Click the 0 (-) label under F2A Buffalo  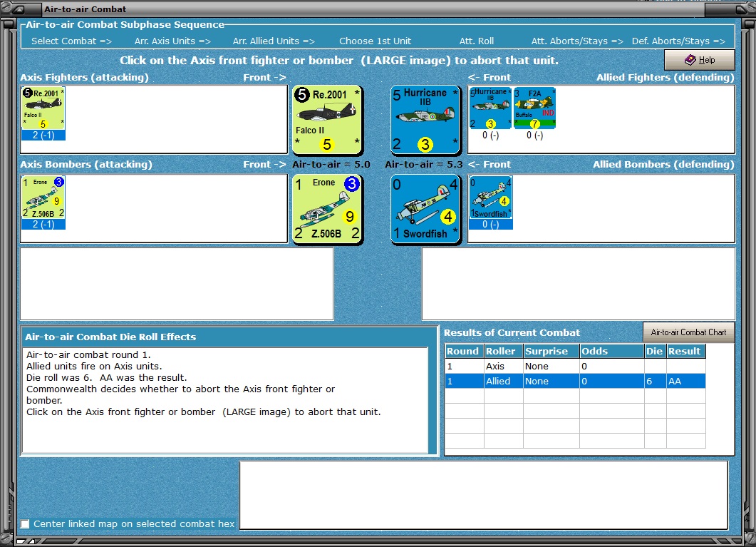click(x=534, y=136)
